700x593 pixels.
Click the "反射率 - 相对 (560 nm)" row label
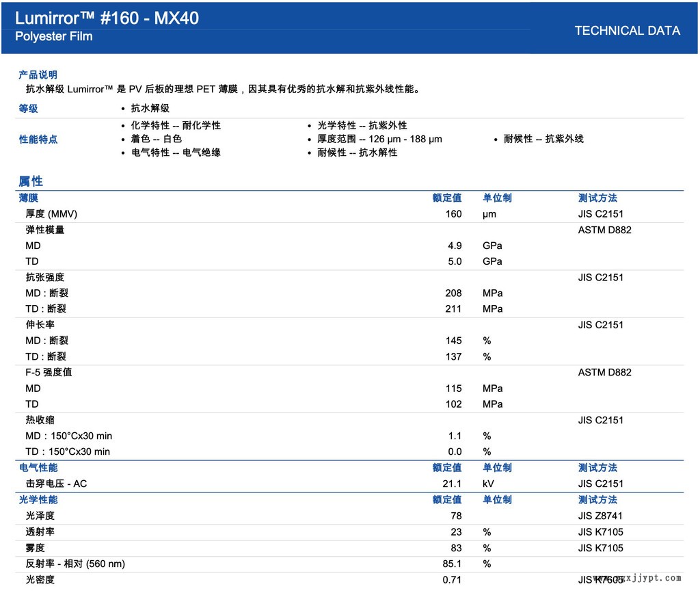tap(75, 564)
